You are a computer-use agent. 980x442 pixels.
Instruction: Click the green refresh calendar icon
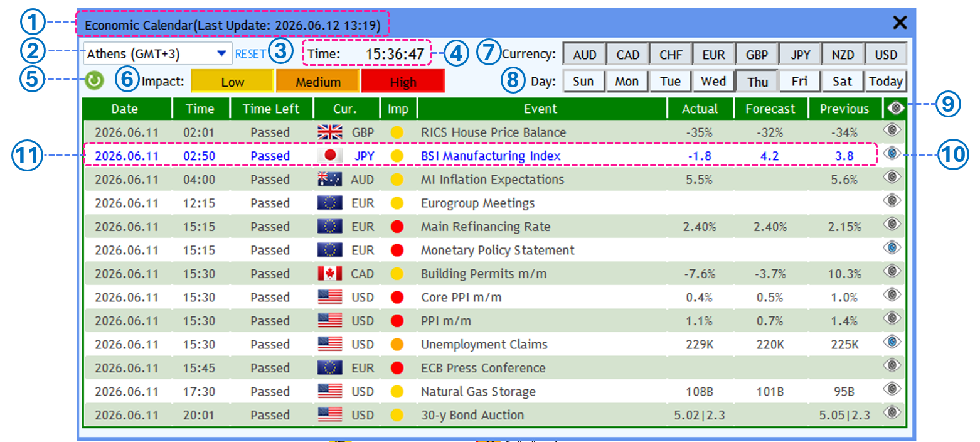click(94, 81)
